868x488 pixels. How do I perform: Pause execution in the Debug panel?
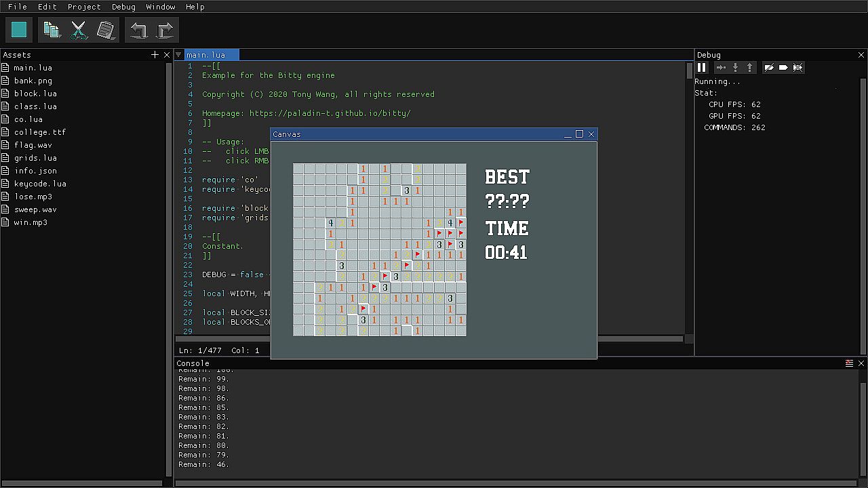tap(702, 67)
